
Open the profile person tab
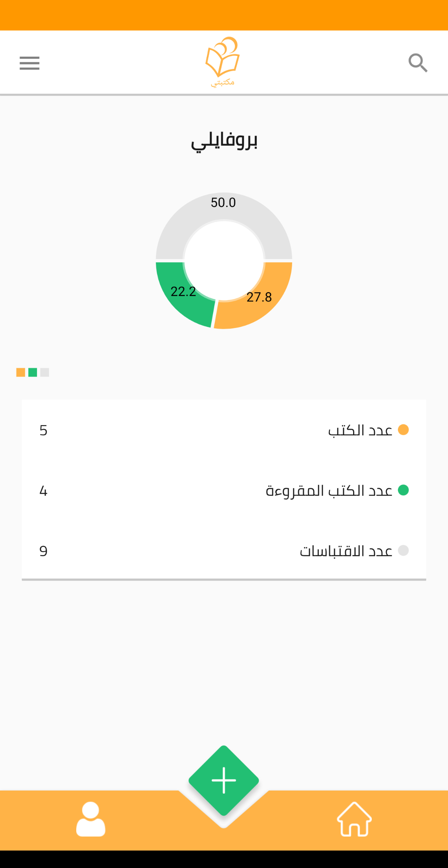91,819
